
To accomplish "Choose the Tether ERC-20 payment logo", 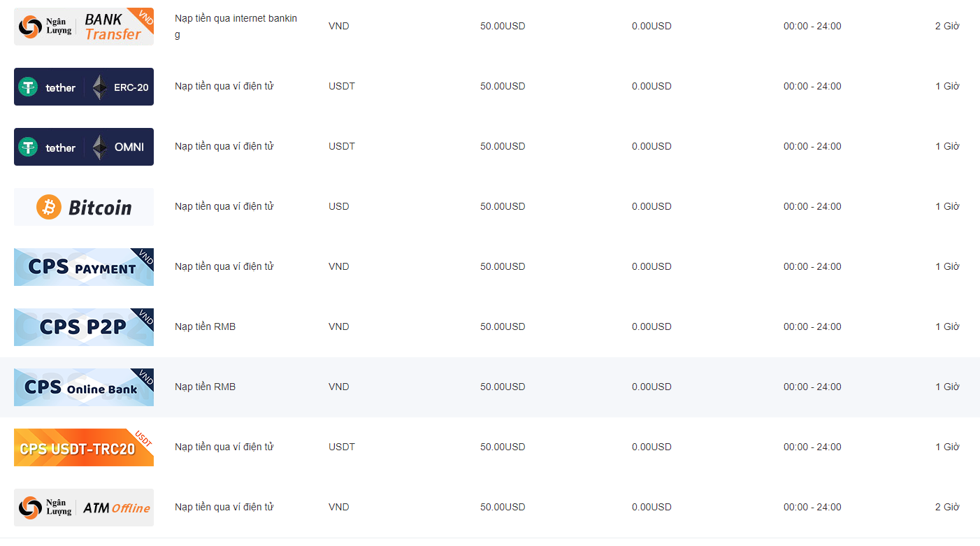I will tap(84, 87).
